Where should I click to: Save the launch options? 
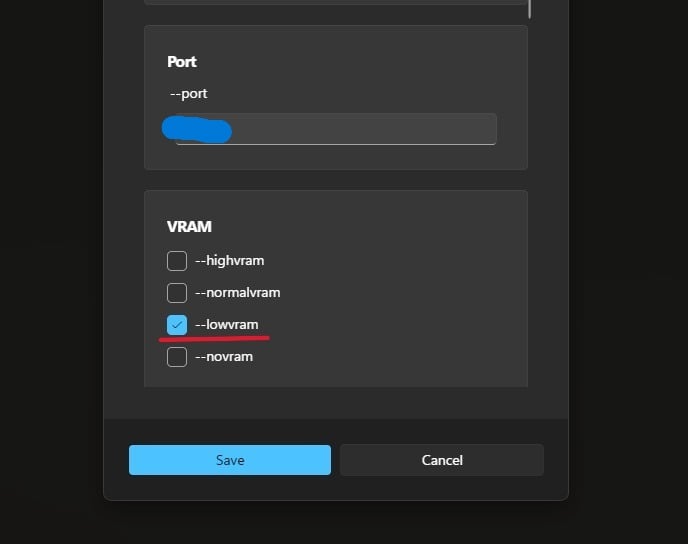click(230, 460)
